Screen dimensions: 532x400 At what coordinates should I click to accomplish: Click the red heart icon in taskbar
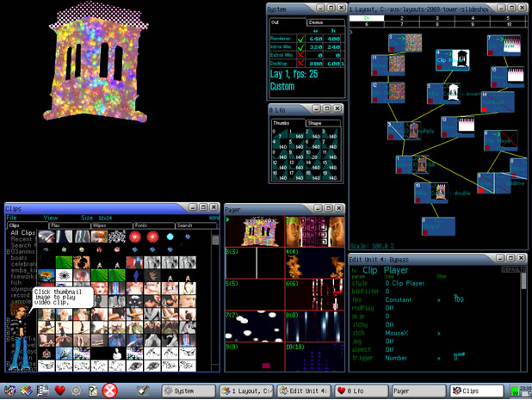[x=60, y=391]
